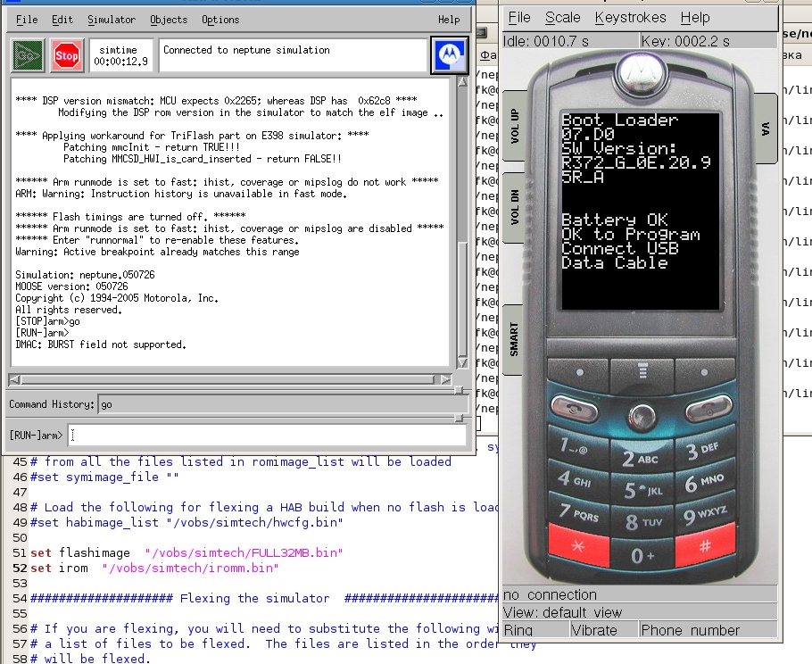This screenshot has height=664, width=812.
Task: Click the red Stop button
Action: pos(67,55)
